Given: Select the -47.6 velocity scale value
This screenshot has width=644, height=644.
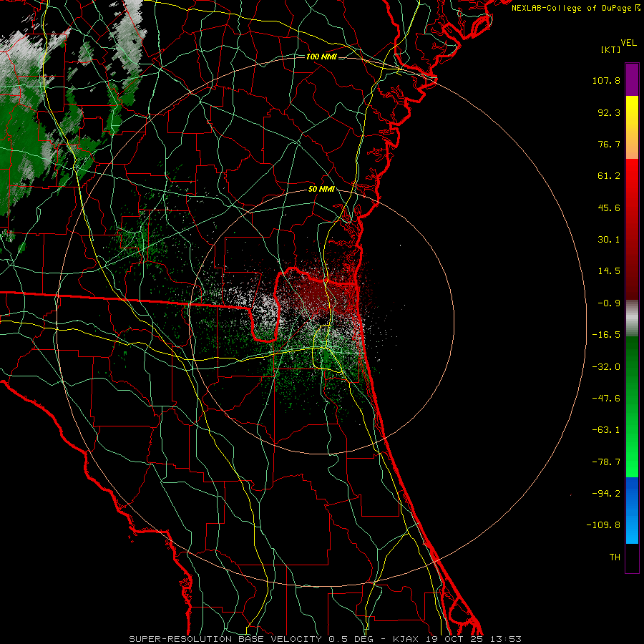Looking at the screenshot, I should pyautogui.click(x=606, y=399).
